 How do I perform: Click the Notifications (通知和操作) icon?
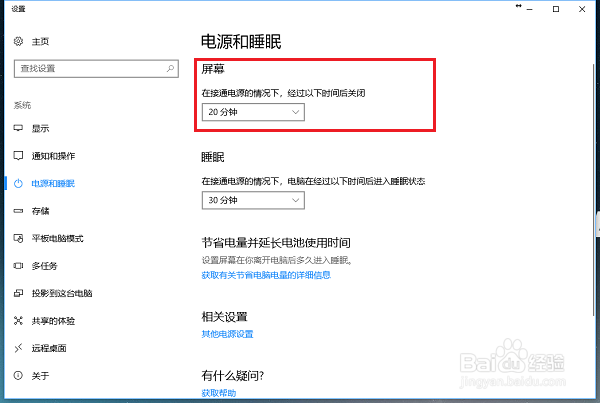click(18, 156)
